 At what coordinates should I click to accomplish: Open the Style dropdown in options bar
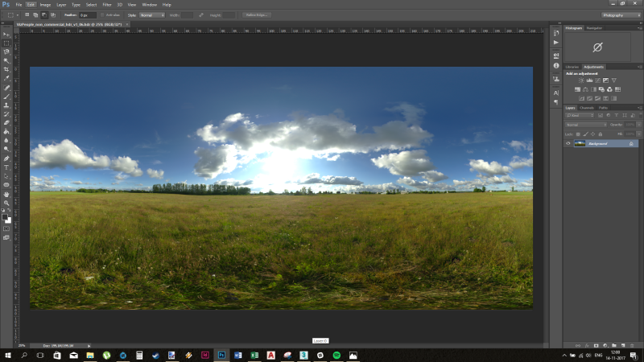pyautogui.click(x=151, y=14)
